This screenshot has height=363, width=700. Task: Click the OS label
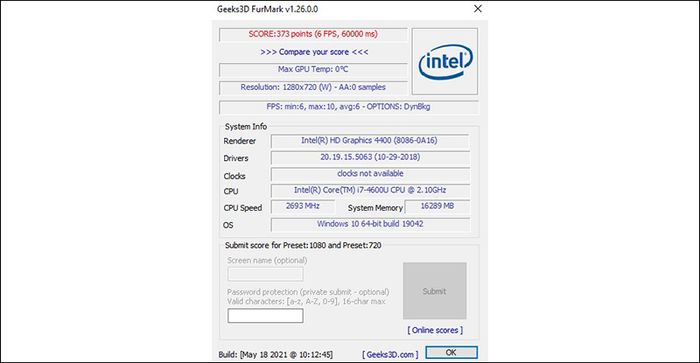228,225
